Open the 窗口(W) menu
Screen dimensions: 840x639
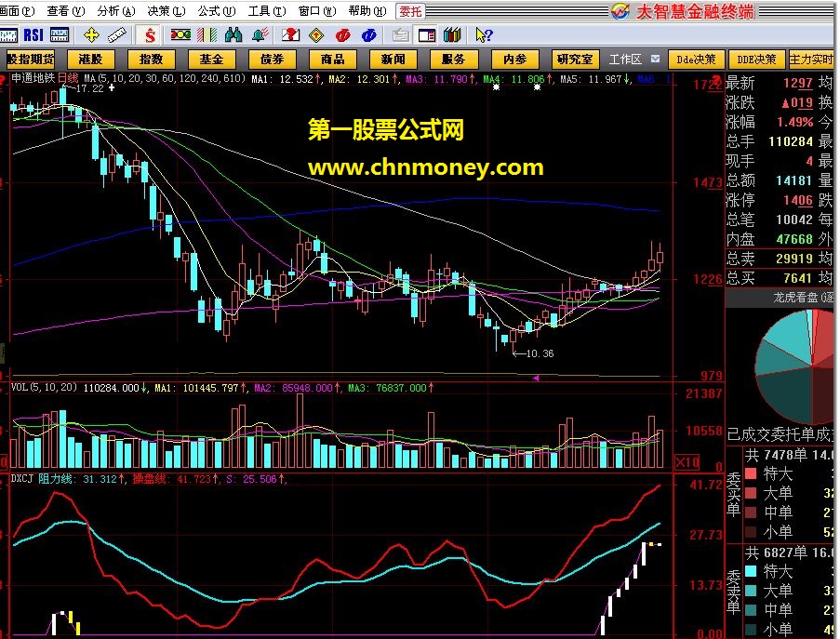[318, 11]
